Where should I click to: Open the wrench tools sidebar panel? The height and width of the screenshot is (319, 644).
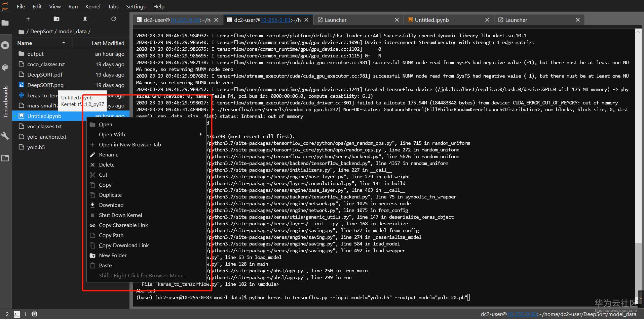(5, 136)
